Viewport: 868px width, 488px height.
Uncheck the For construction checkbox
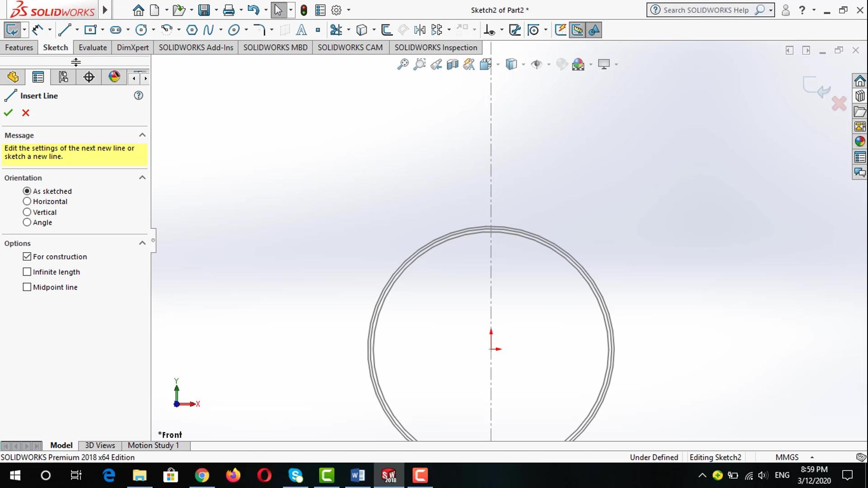tap(27, 257)
